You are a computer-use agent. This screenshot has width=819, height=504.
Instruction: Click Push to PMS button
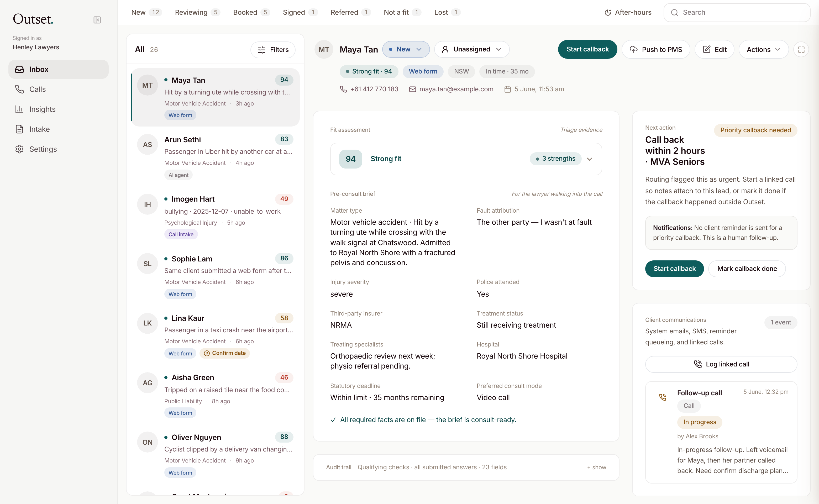coord(656,49)
